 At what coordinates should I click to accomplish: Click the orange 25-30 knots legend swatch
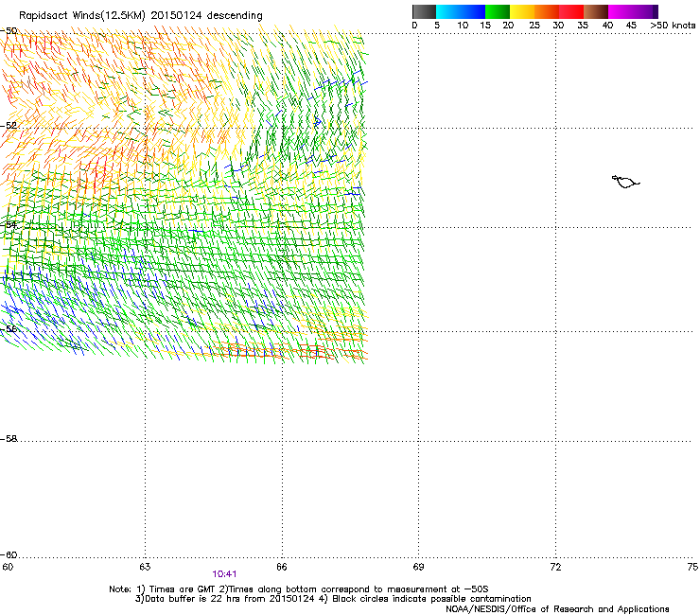click(547, 11)
